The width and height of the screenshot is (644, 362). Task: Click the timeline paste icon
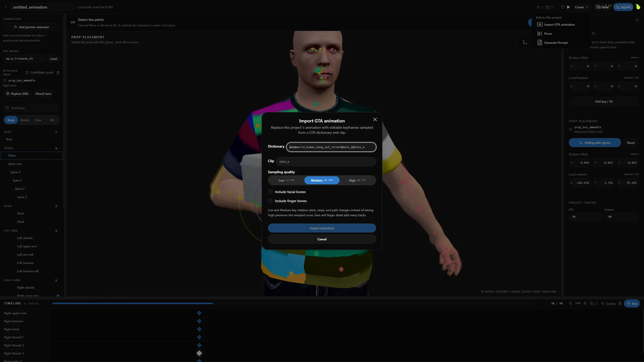click(596, 303)
